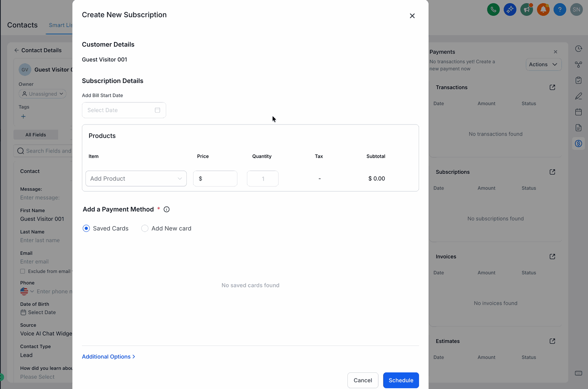588x389 pixels.
Task: Click the Contacts page heading
Action: pyautogui.click(x=23, y=25)
